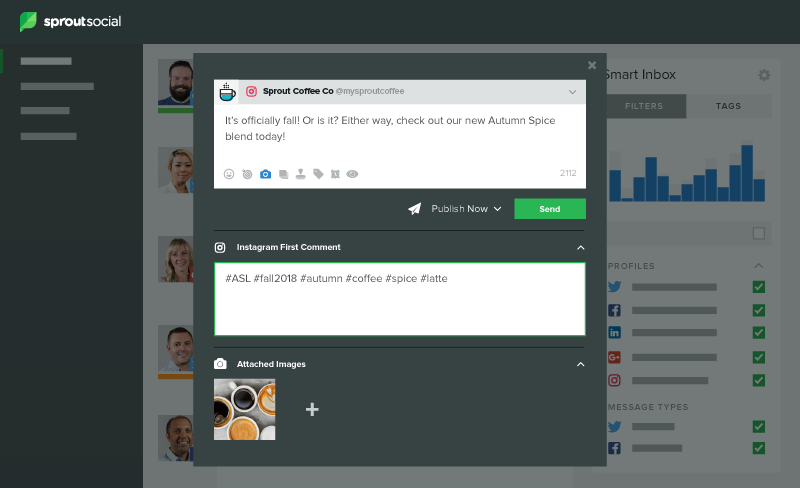The image size is (800, 488).
Task: Open the Publish Now dropdown
Action: pos(466,209)
